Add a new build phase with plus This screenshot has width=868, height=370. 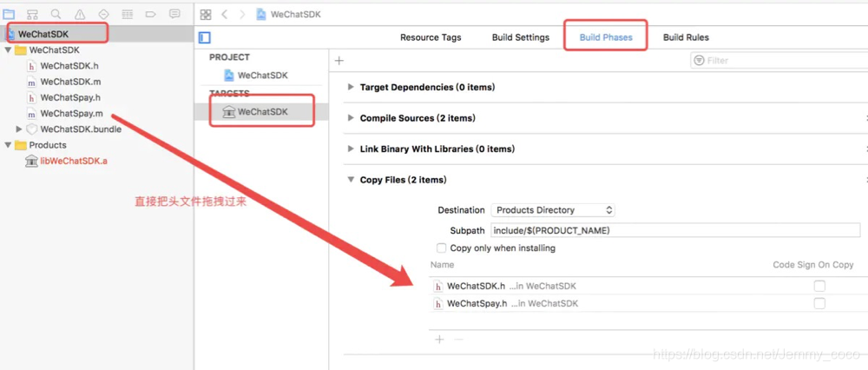coord(339,61)
